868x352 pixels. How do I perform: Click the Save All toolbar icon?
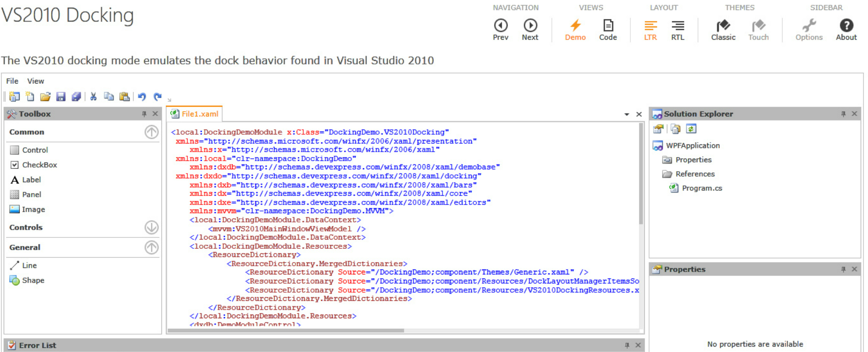tap(76, 97)
